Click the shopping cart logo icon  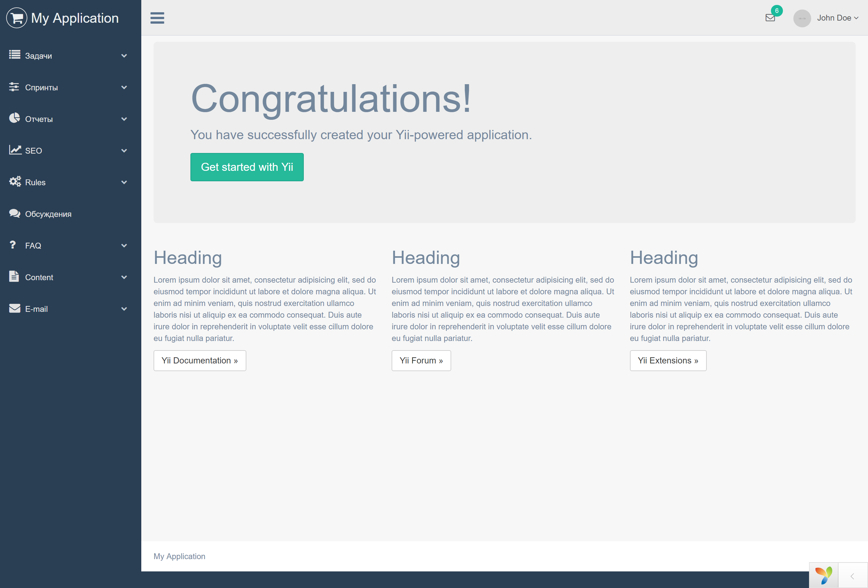(17, 18)
